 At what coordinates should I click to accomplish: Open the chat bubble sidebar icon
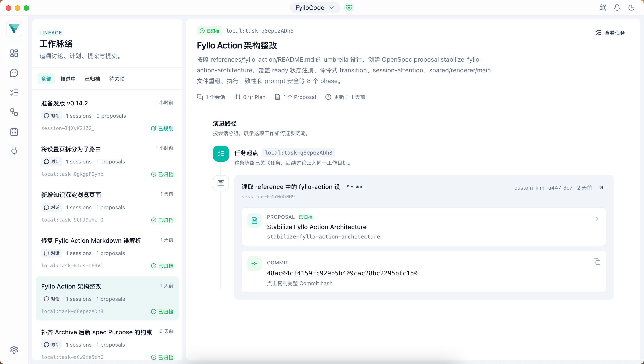14,73
